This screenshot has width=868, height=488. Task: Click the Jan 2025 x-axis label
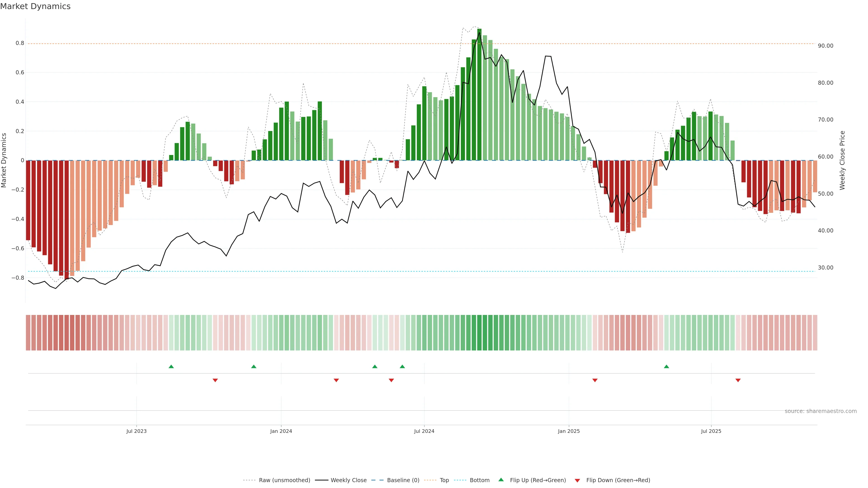568,431
